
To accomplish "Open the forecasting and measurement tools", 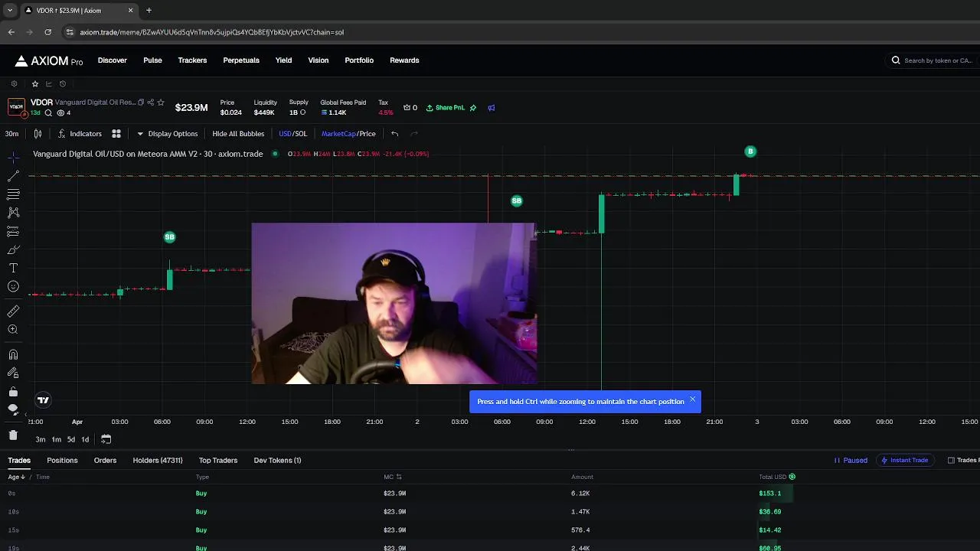I will (13, 231).
